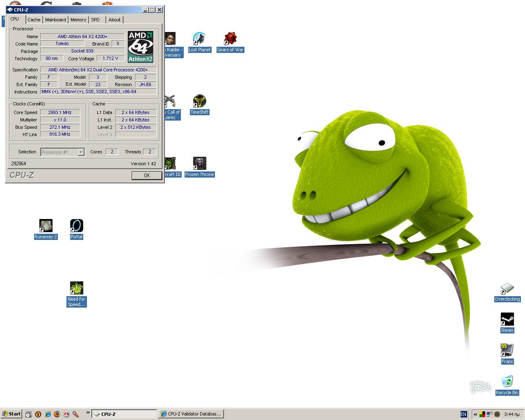The height and width of the screenshot is (420, 525).
Task: Click the Name field AMD Athlon 64 X2 4200+
Action: (x=82, y=37)
